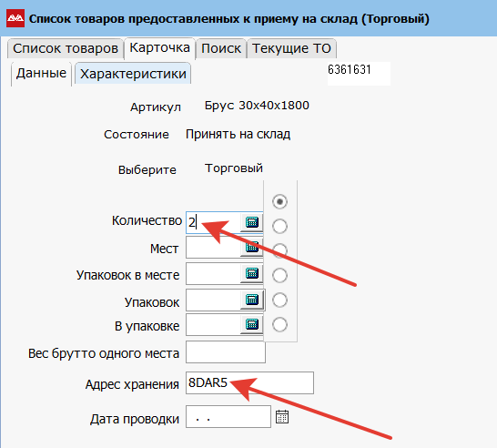Switch to Список товаров tab
The width and height of the screenshot is (497, 448).
66,48
